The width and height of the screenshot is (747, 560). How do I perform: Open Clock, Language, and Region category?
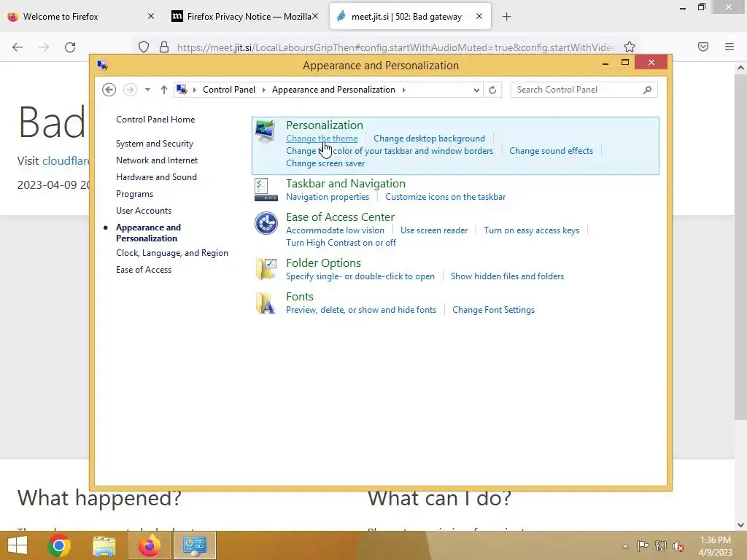pos(172,253)
